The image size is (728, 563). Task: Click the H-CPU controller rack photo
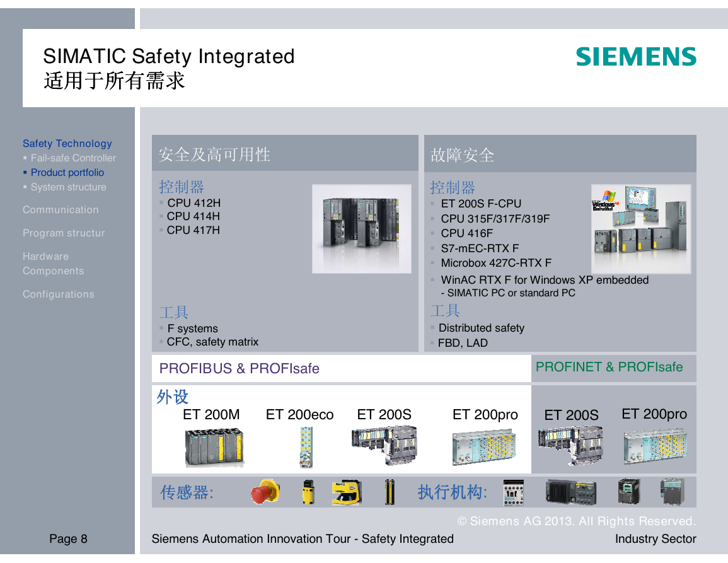[362, 229]
